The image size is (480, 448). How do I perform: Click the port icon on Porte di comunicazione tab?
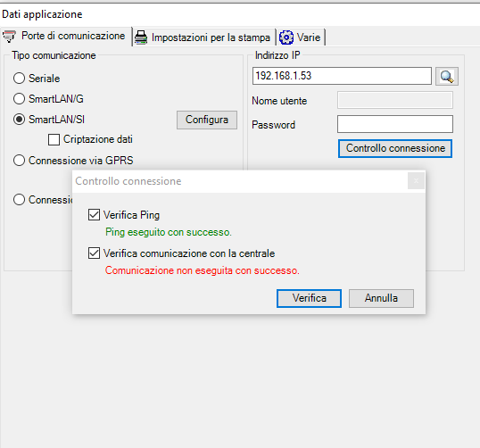(x=9, y=36)
